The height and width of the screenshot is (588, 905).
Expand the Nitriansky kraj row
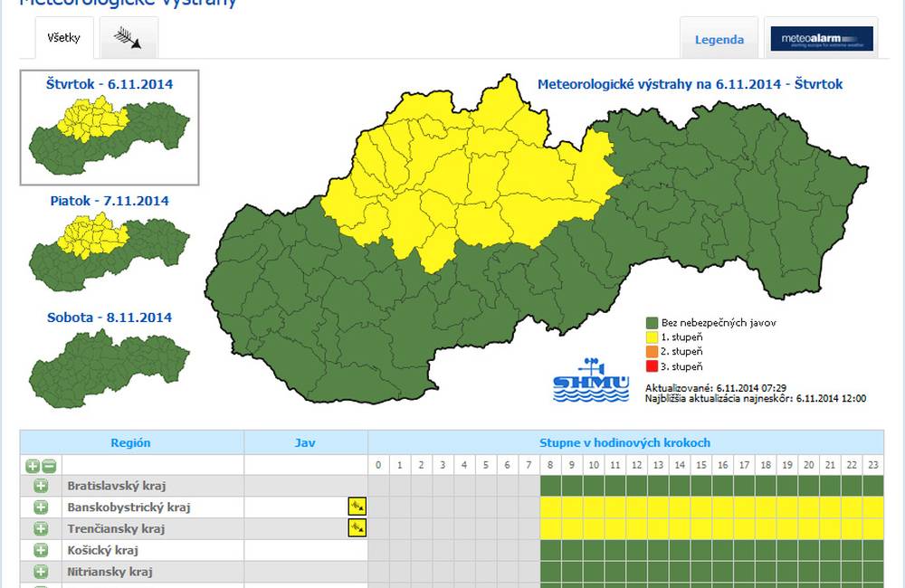pos(41,572)
